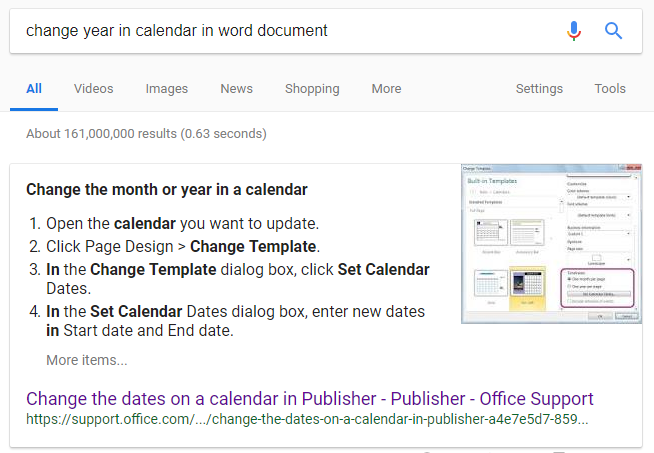Viewport: 654px width, 453px height.
Task: Click the "About 161,000,000 results" stats text
Action: pyautogui.click(x=146, y=133)
